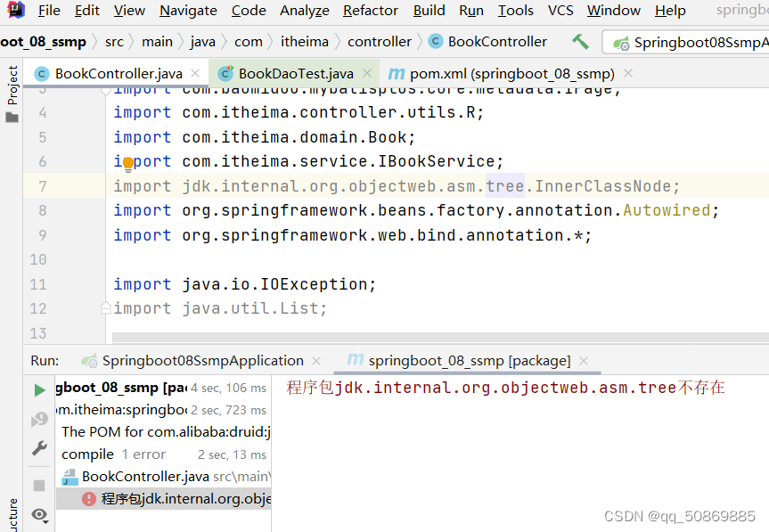The height and width of the screenshot is (532, 769).
Task: Switch to the BookDaoTest.java editor tab
Action: (296, 74)
